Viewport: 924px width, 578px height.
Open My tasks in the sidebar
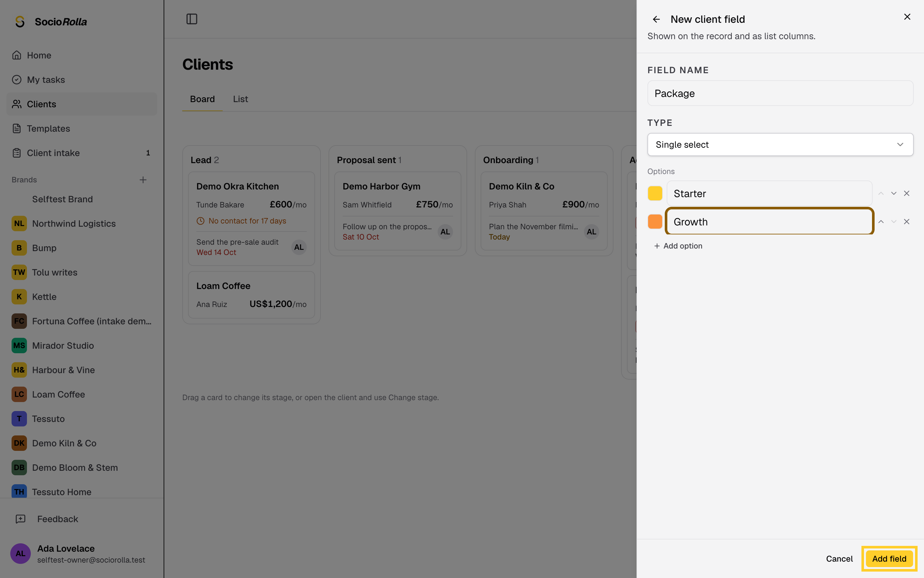point(82,80)
